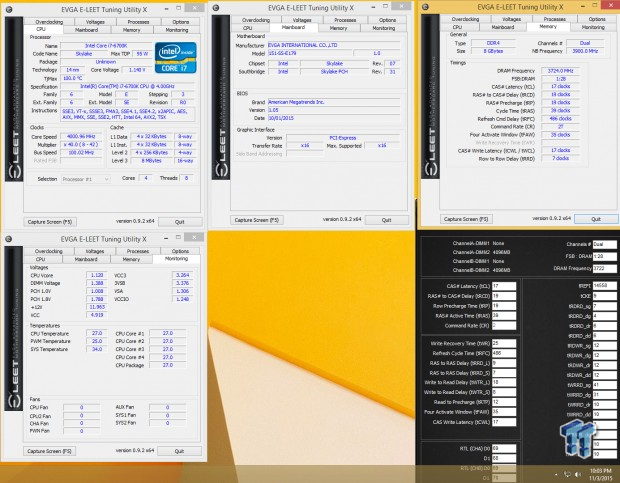This screenshot has width=620, height=483.
Task: Open the taskbar clock showing 10:03 PM
Action: tap(600, 474)
